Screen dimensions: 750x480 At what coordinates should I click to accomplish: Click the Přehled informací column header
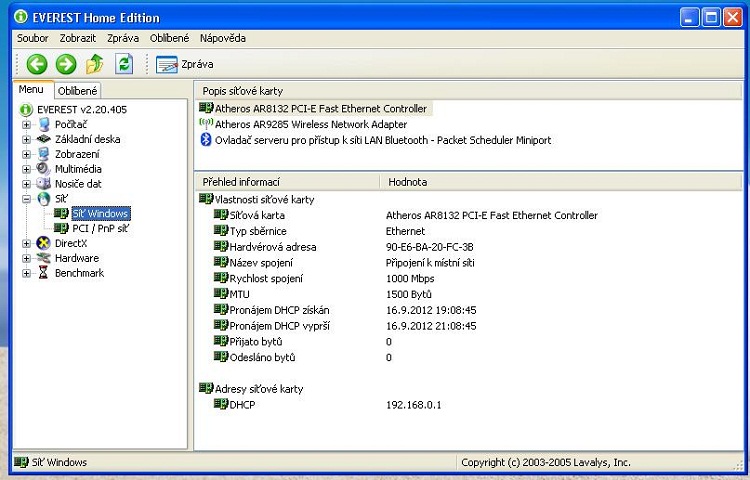coord(240,182)
